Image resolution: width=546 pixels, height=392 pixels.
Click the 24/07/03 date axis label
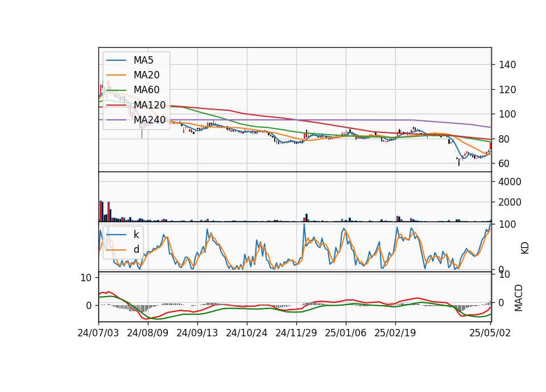point(98,333)
